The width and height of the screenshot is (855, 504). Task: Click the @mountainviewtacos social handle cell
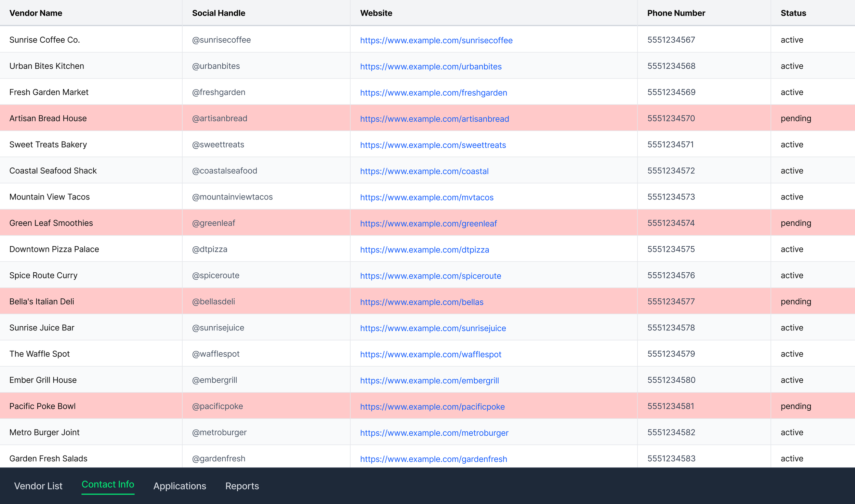(232, 197)
